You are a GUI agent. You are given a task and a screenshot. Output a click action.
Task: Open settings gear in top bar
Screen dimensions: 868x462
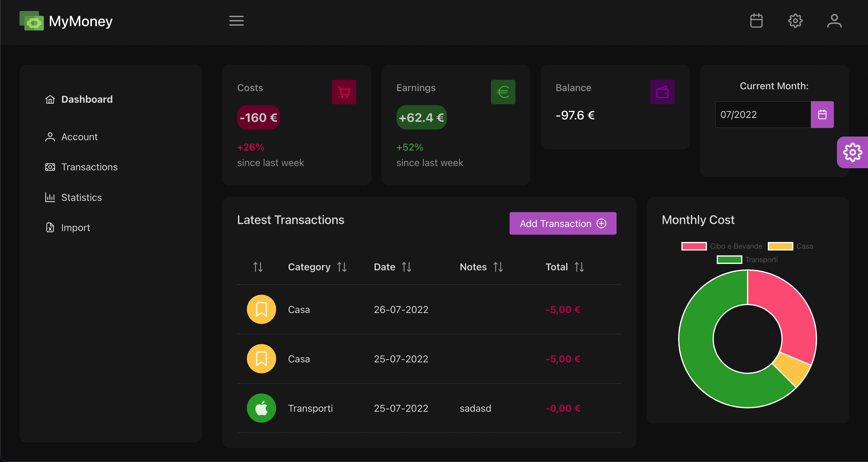tap(795, 21)
